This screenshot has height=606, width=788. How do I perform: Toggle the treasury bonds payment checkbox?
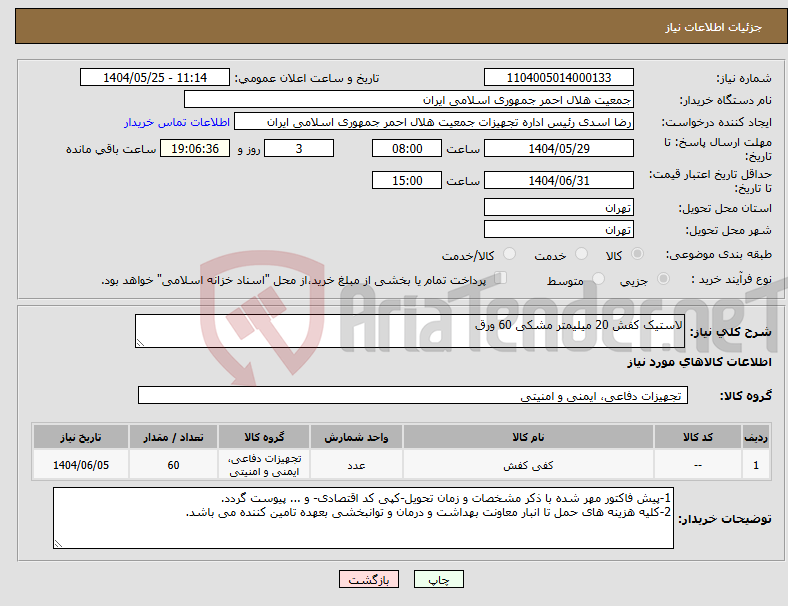501,278
